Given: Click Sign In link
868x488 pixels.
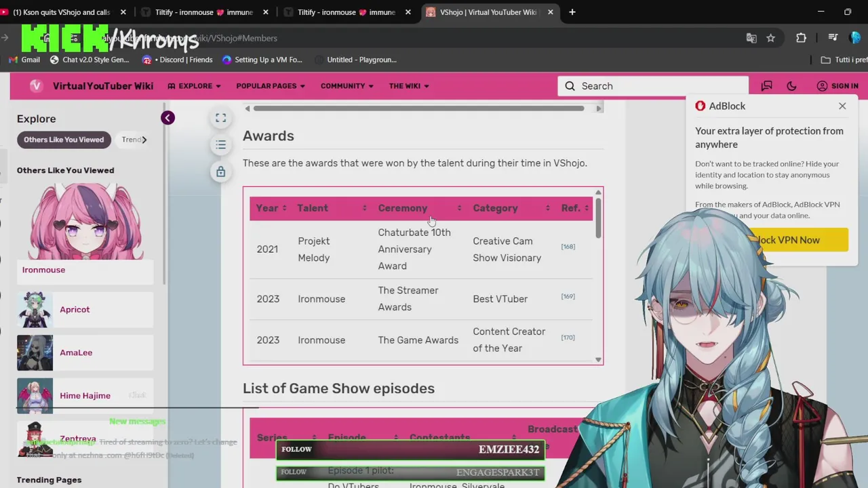Looking at the screenshot, I should coord(844,86).
